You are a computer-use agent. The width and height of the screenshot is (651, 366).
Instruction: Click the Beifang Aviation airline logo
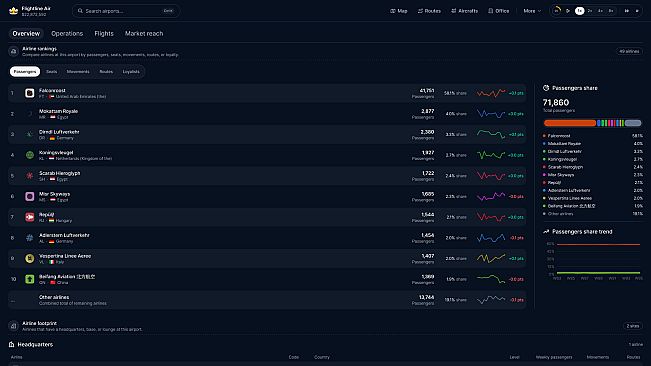pyautogui.click(x=29, y=279)
